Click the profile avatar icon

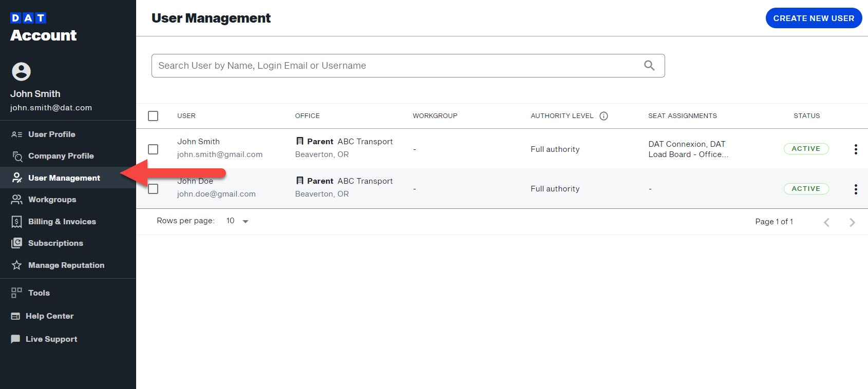click(22, 72)
